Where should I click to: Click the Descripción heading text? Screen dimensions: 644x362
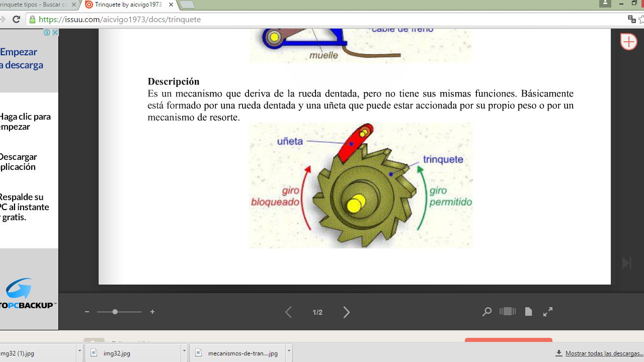coord(174,81)
